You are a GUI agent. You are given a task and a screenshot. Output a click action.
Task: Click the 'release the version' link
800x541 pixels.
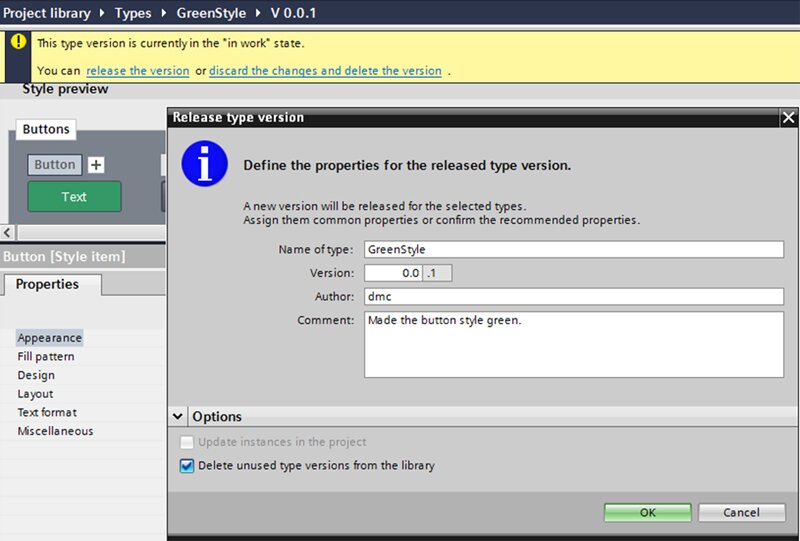pos(138,70)
